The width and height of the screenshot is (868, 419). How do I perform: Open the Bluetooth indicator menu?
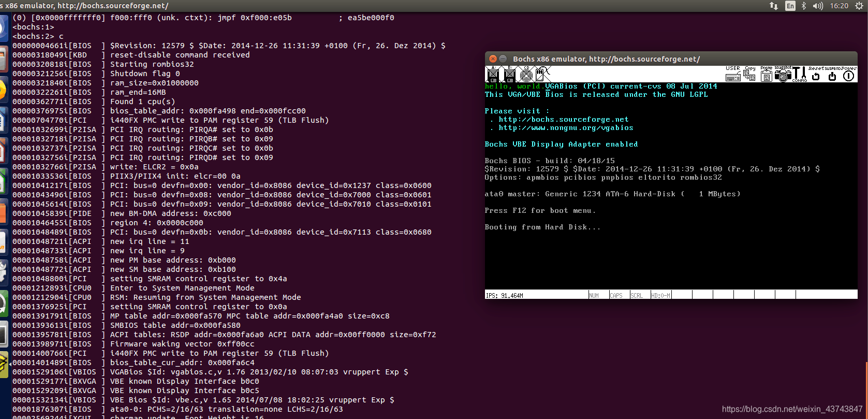click(804, 6)
